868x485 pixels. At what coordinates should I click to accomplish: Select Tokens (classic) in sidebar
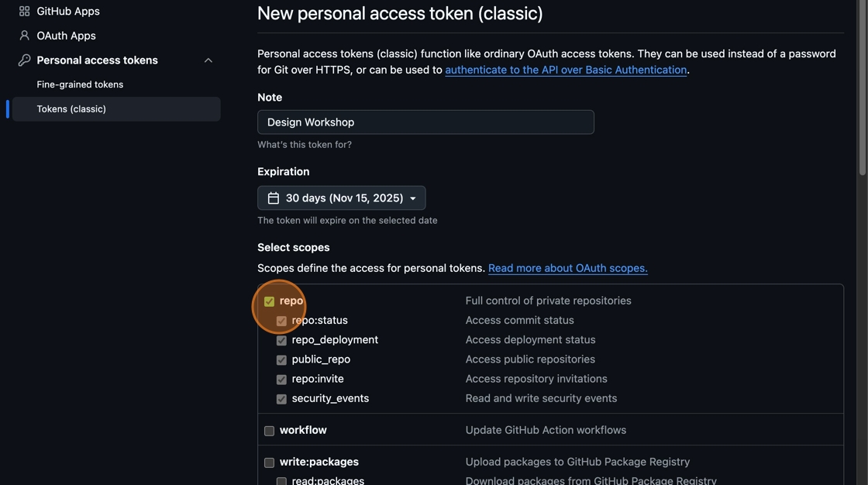pos(71,109)
